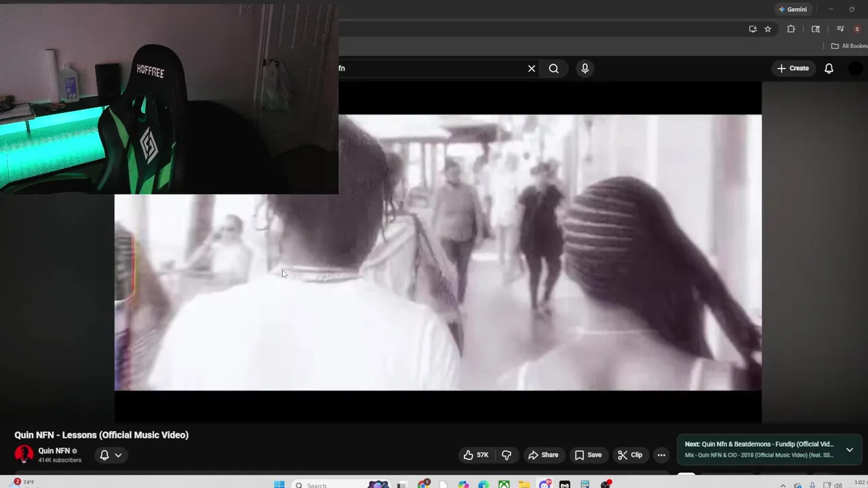Select 'Quin NFN - Lessons (Official Music Video)' title
Viewport: 868px width, 488px height.
(x=102, y=435)
